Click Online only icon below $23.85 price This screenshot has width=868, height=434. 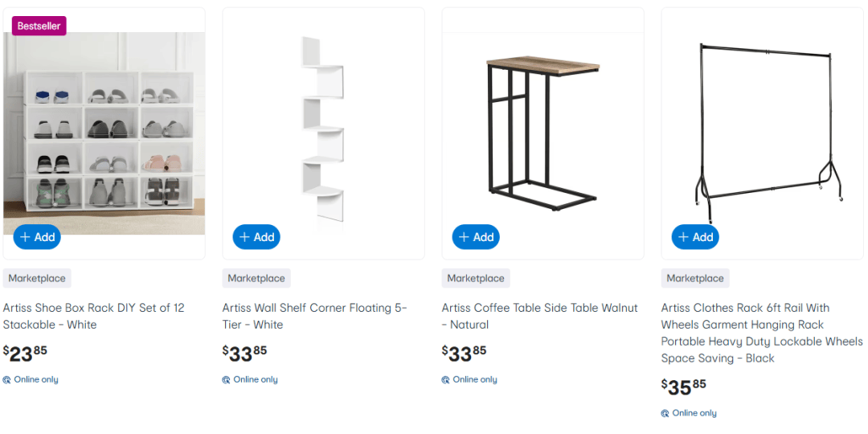pyautogui.click(x=7, y=380)
